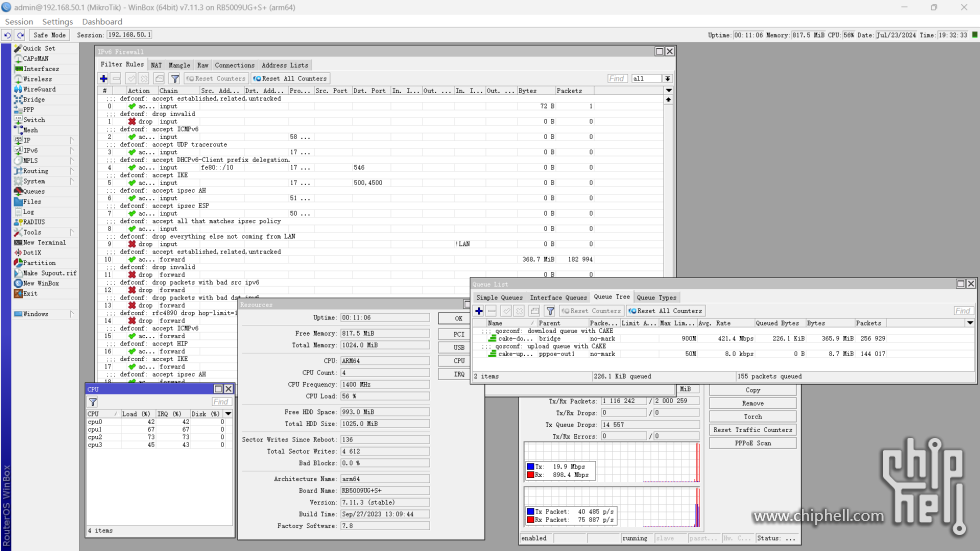Click the PCI button in Resources

tap(459, 334)
